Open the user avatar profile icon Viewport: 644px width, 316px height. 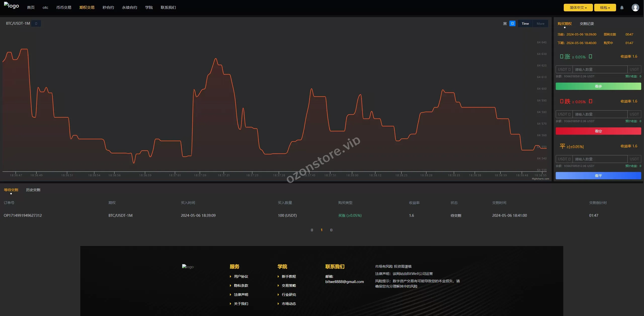point(635,8)
